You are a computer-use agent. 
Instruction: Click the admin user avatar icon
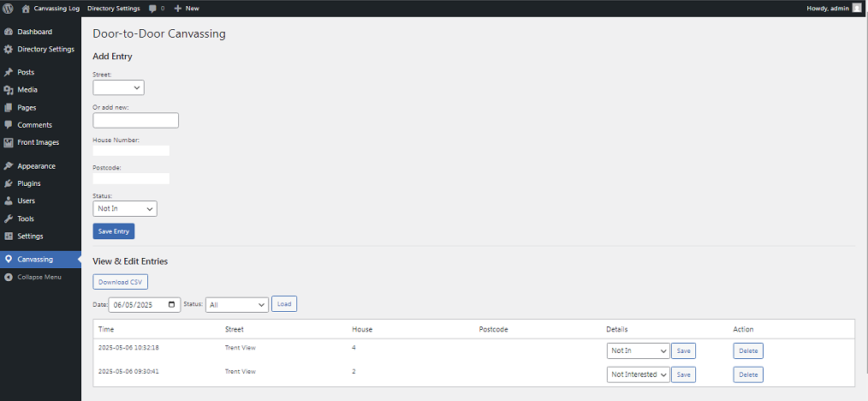(x=857, y=8)
